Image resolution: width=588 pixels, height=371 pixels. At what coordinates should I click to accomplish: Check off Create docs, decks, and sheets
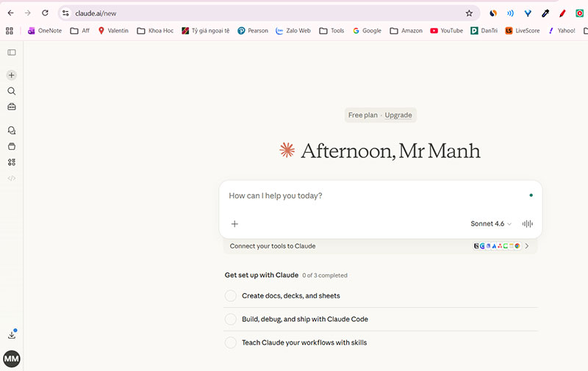230,296
